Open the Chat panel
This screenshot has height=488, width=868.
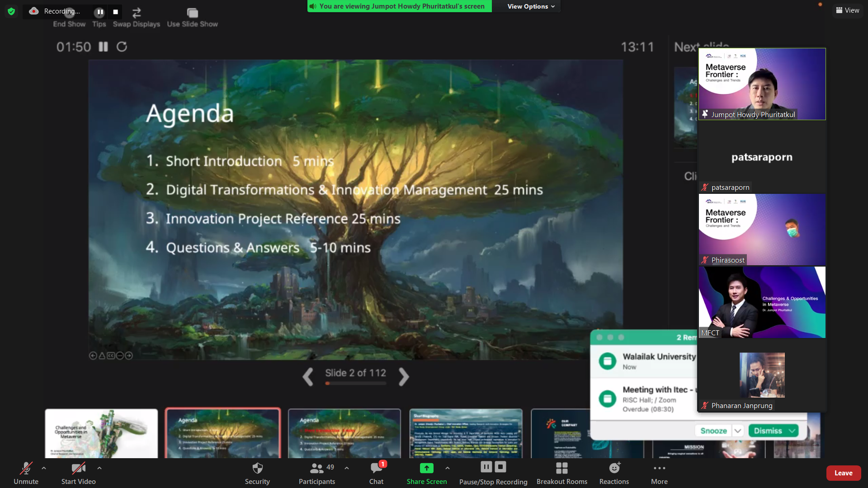point(376,473)
